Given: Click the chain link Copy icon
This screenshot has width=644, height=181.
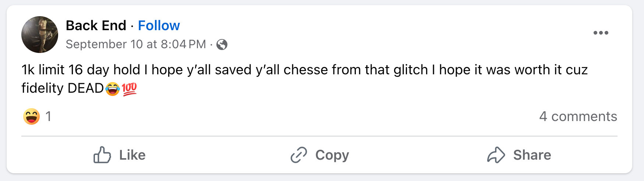Looking at the screenshot, I should point(298,155).
